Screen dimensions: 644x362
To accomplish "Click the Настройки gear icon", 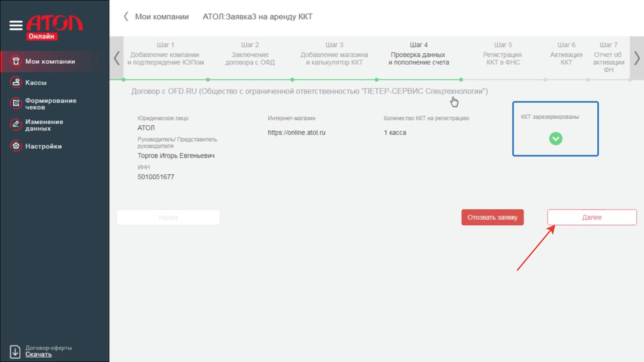I will tap(16, 146).
